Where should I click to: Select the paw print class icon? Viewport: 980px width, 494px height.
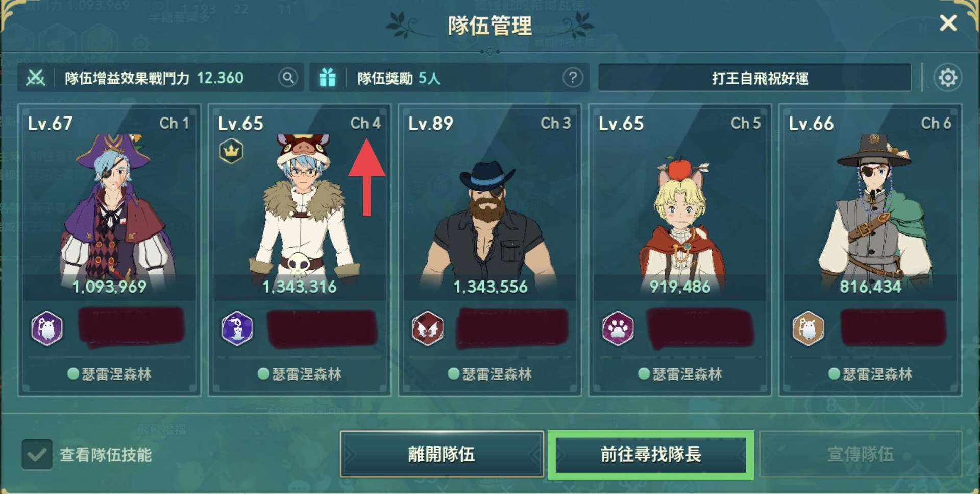click(x=618, y=328)
